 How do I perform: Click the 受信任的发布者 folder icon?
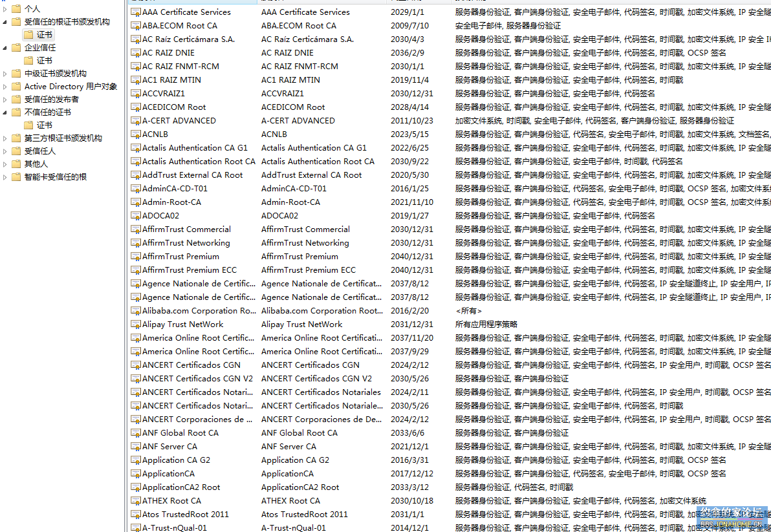(16, 100)
